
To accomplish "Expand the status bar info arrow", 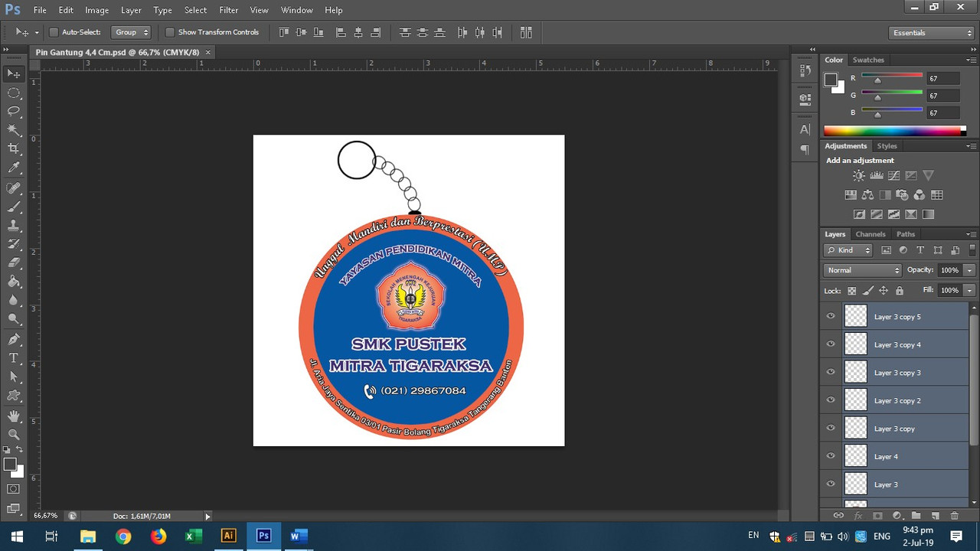I will [207, 517].
